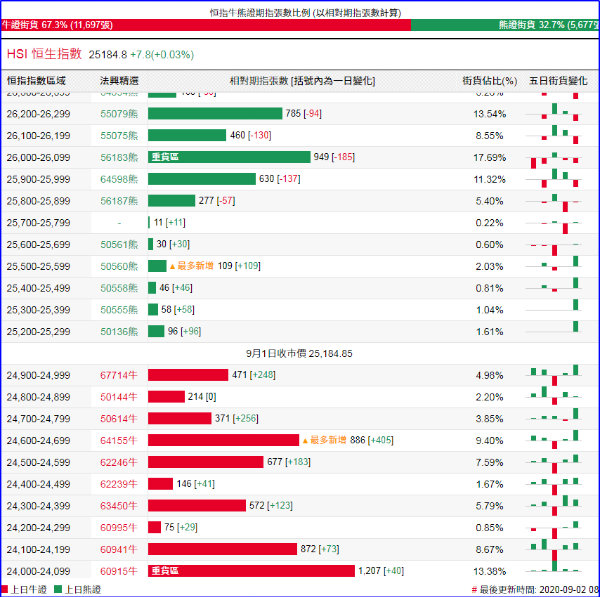Click the range cell 24,900-24,999
Viewport: 600px width, 597px height.
[x=38, y=375]
